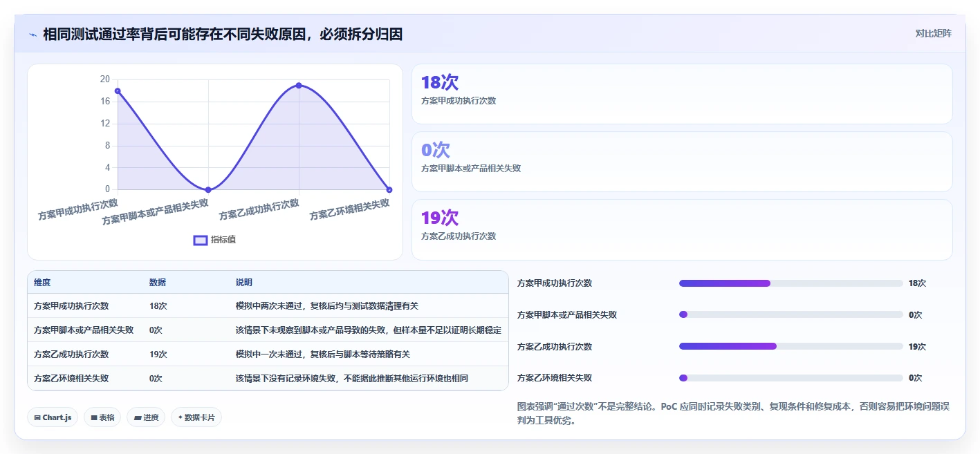Screen dimensions: 980x454
Task: Click the note 模拟中两次未通过，复核后均与测试数据清理有关
Action: click(x=327, y=305)
